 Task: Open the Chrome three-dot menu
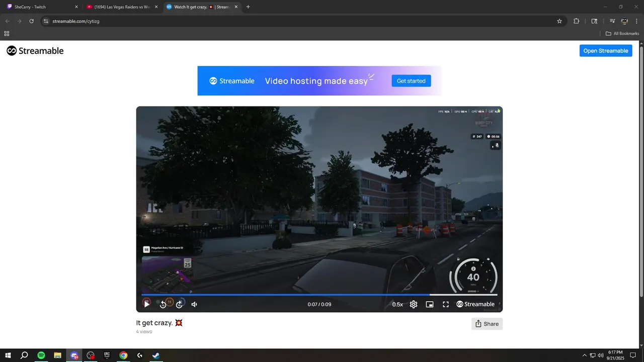636,21
